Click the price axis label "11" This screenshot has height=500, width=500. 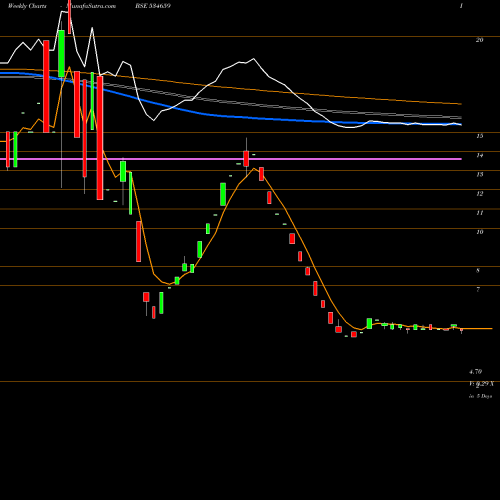pos(479,213)
